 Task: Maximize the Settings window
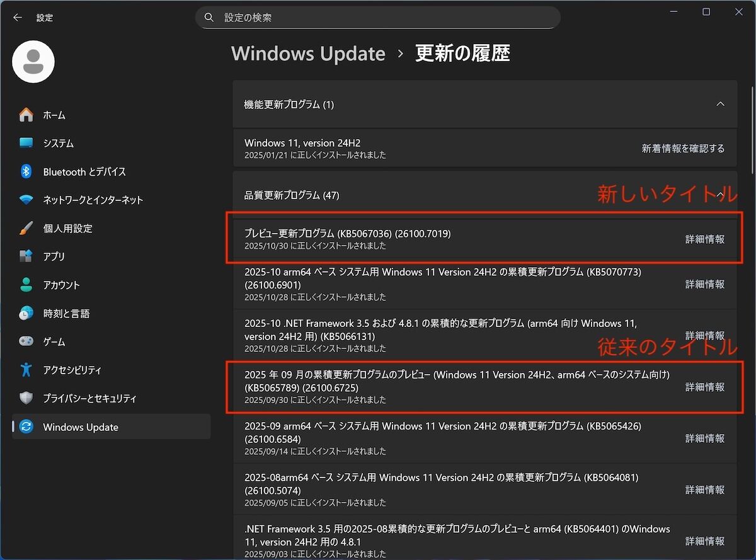(706, 12)
